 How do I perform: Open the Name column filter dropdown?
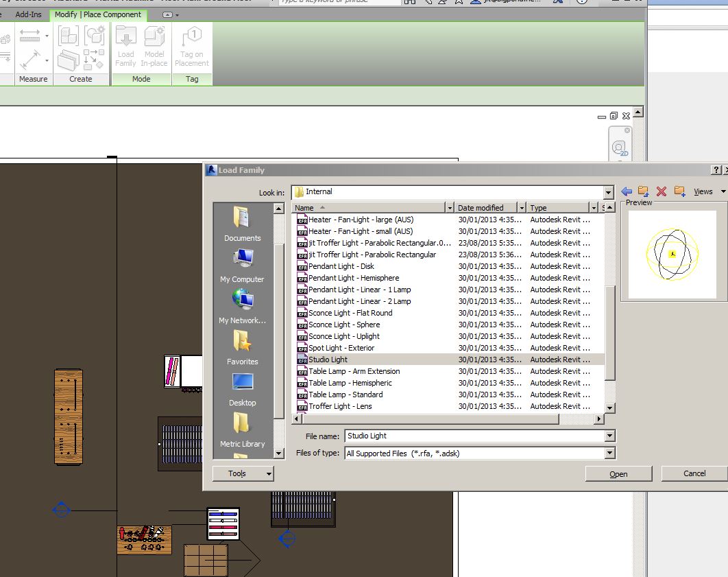449,207
